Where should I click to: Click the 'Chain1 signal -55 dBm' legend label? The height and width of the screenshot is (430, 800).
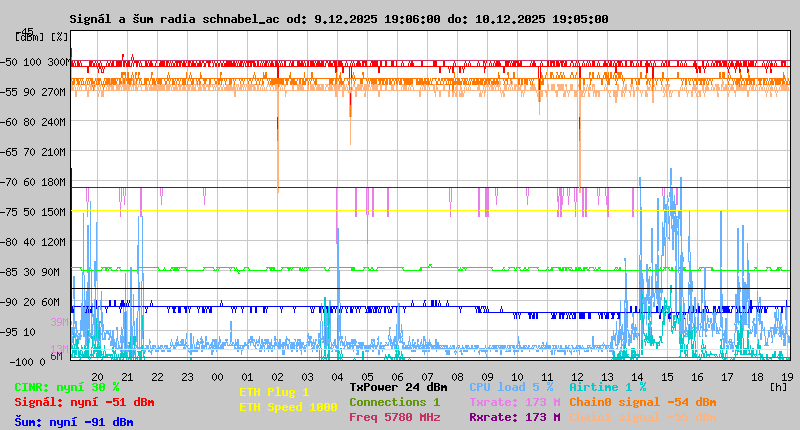[x=643, y=417]
